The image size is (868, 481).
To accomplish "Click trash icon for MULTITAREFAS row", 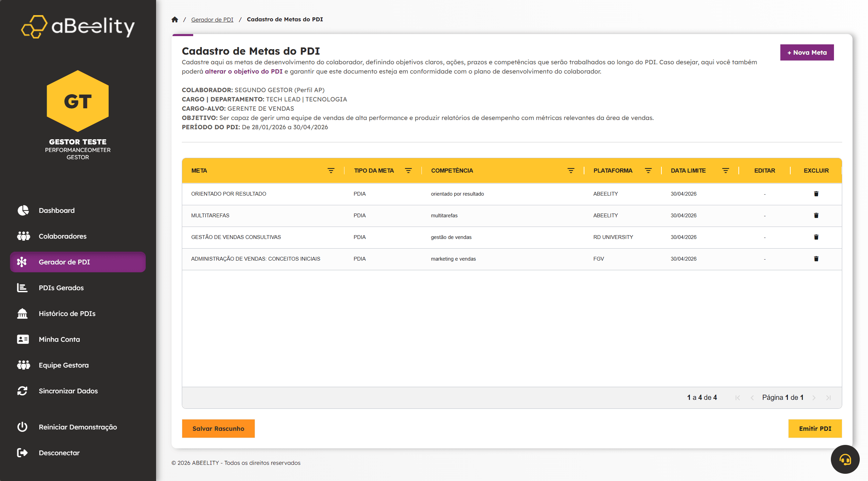I will pos(816,216).
